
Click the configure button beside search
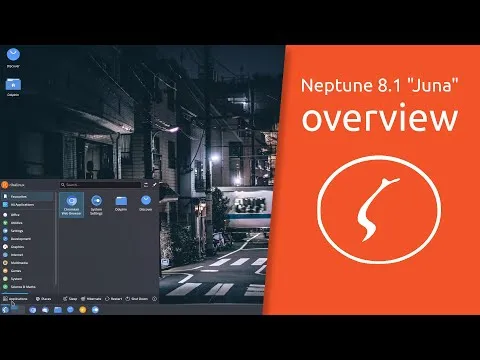click(x=146, y=185)
